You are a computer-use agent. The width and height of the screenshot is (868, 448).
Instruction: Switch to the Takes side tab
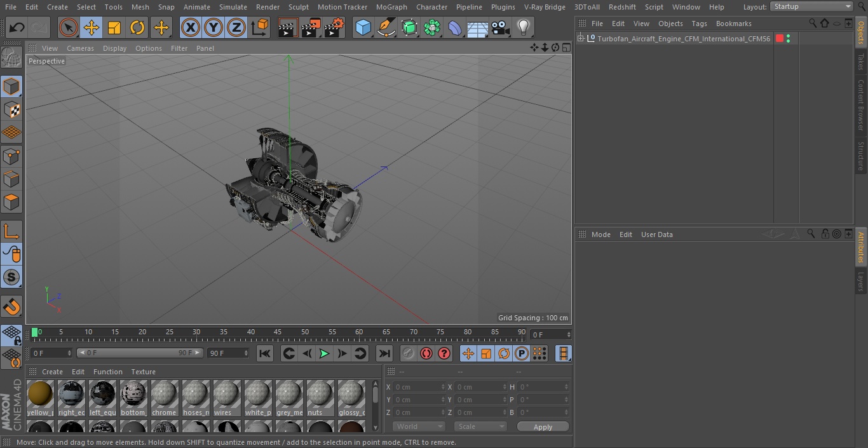coord(861,62)
